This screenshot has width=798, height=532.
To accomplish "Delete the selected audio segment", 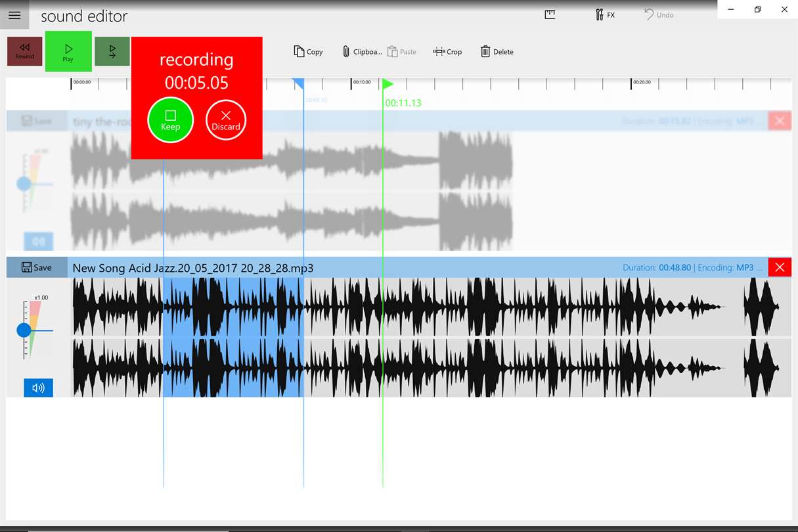I will 497,51.
